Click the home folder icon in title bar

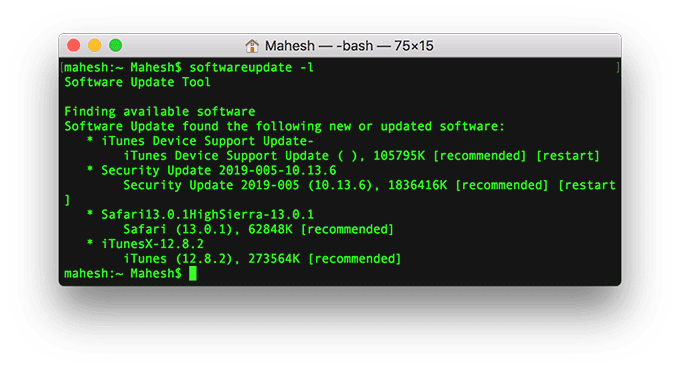(x=252, y=46)
